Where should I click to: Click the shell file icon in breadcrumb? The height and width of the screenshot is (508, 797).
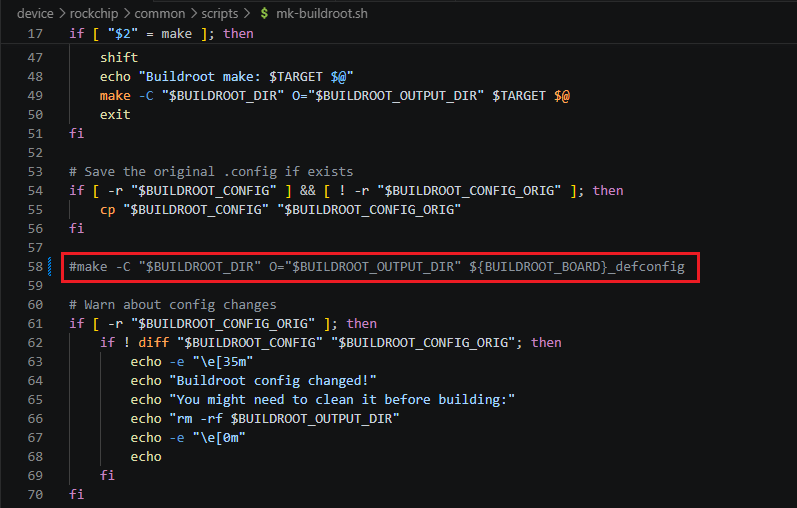click(x=264, y=13)
